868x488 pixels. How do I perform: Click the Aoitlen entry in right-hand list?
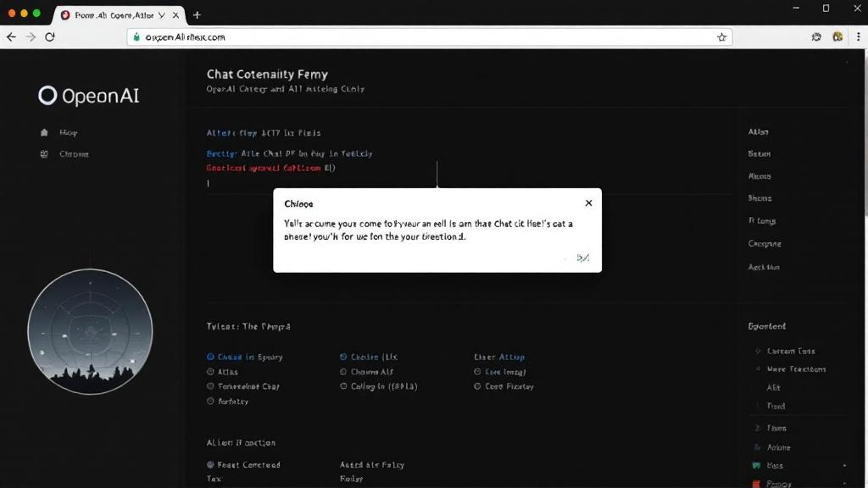(764, 267)
